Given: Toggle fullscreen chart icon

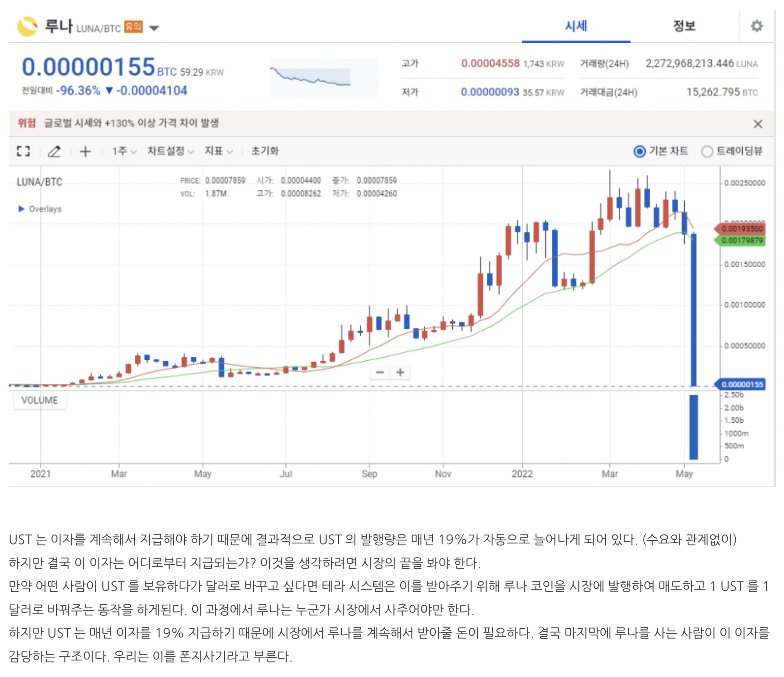Looking at the screenshot, I should [23, 151].
